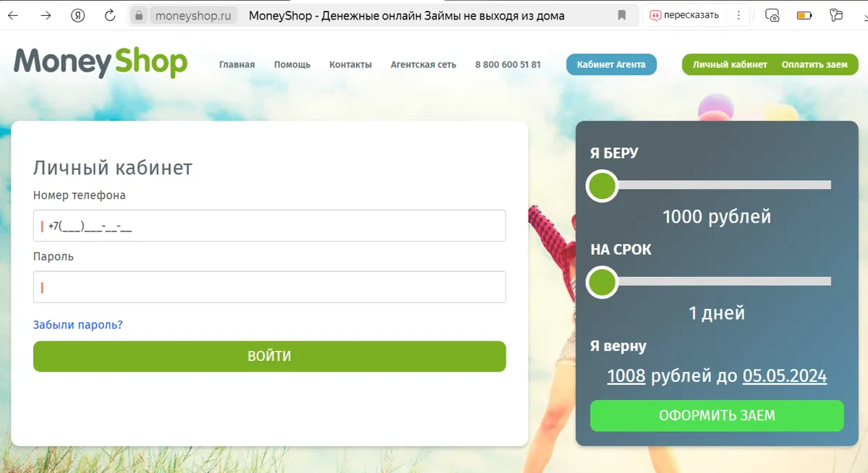Viewport: 868px width, 473px height.
Task: Open the Контакты menu item
Action: [x=350, y=64]
